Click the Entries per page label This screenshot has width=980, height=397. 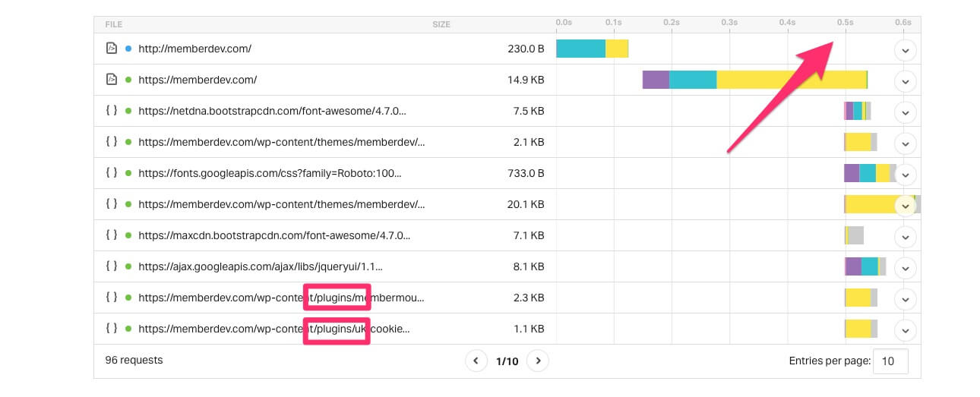[830, 361]
